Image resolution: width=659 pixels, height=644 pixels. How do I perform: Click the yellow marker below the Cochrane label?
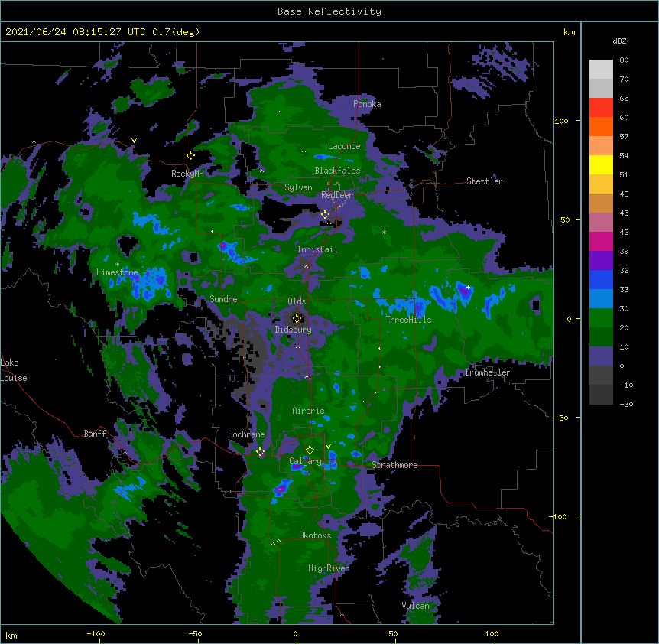click(260, 452)
